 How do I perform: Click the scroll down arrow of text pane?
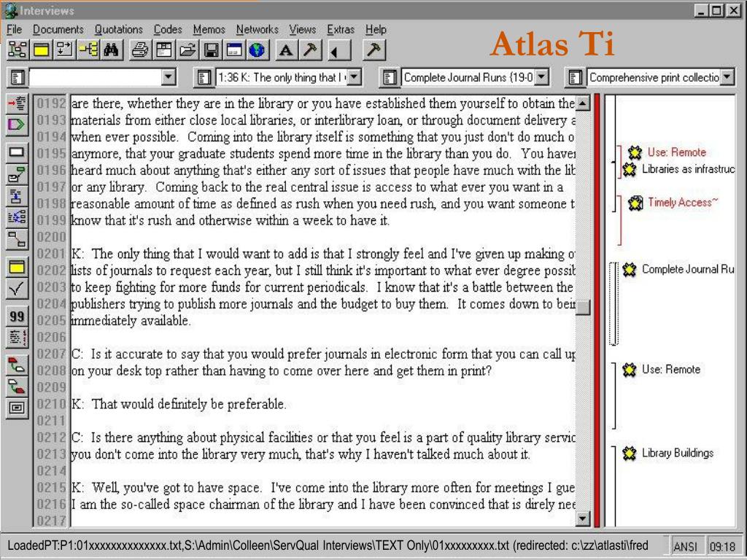coord(583,518)
